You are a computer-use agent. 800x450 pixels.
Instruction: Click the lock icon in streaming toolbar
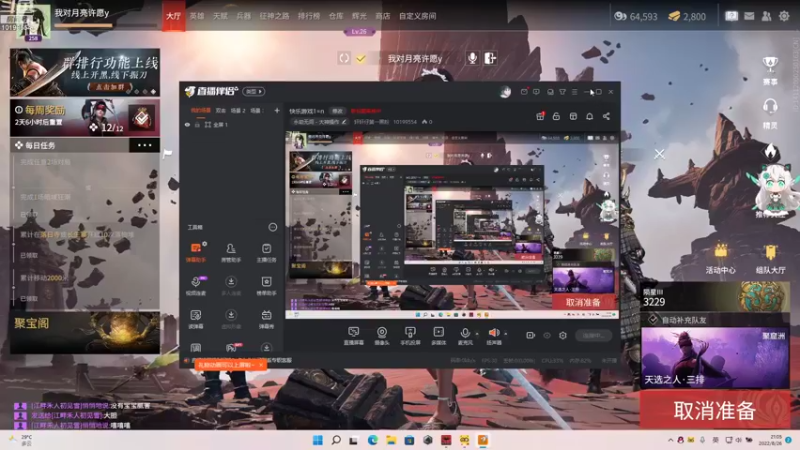(x=556, y=116)
